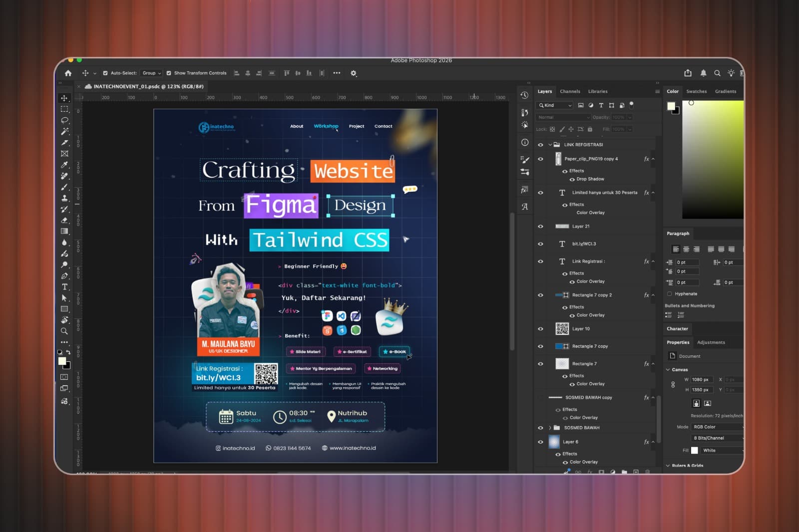This screenshot has height=532, width=799.
Task: Open the Kind filter dropdown
Action: (555, 105)
